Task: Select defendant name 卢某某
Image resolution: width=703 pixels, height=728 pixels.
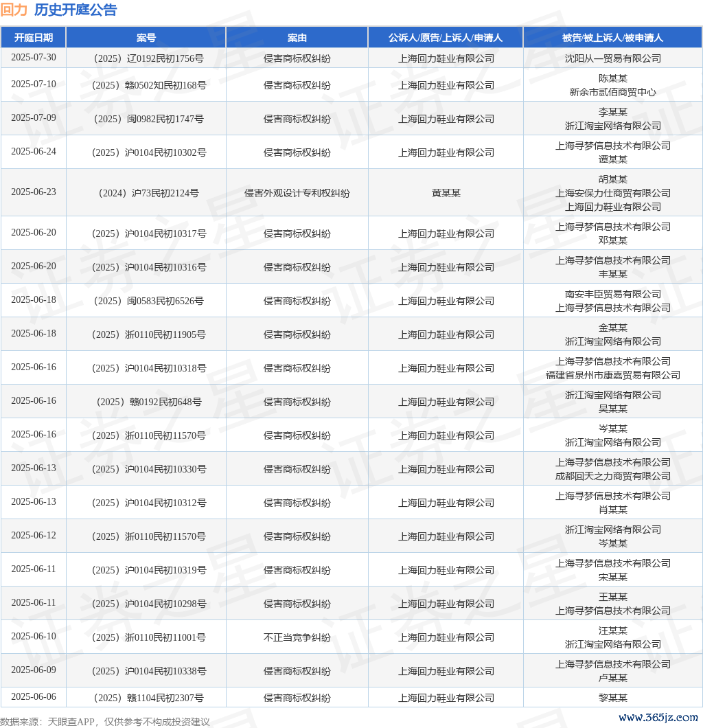Action: (x=613, y=678)
